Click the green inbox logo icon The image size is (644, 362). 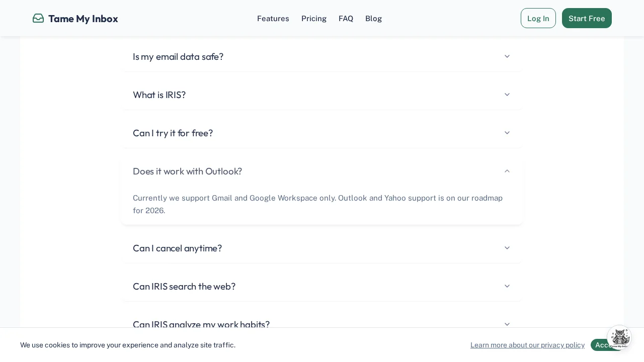pyautogui.click(x=38, y=18)
